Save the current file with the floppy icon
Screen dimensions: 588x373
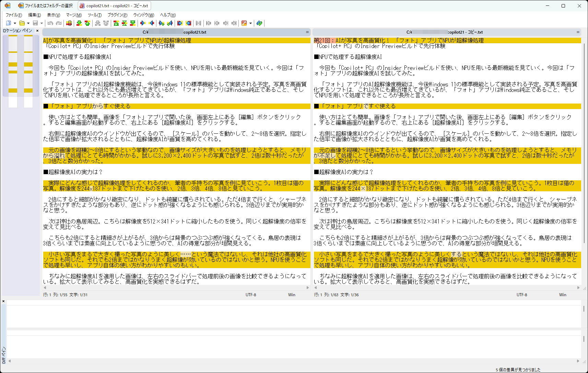click(x=36, y=23)
